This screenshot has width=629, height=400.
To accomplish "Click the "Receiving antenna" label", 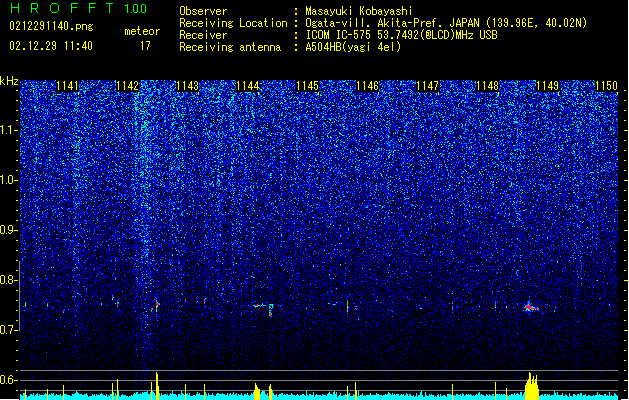I will (230, 47).
